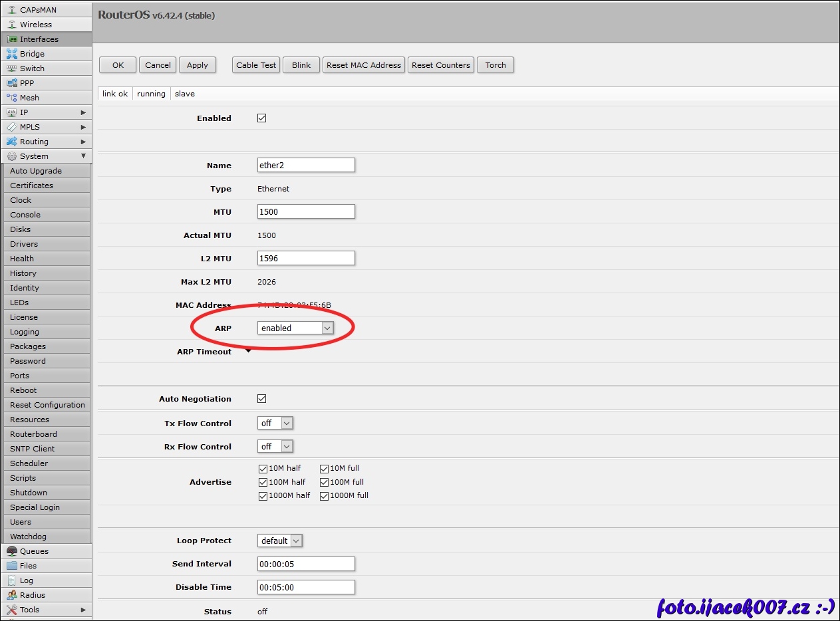Screen dimensions: 840x621
Task: Expand the Tx Flow Control dropdown
Action: [x=286, y=424]
